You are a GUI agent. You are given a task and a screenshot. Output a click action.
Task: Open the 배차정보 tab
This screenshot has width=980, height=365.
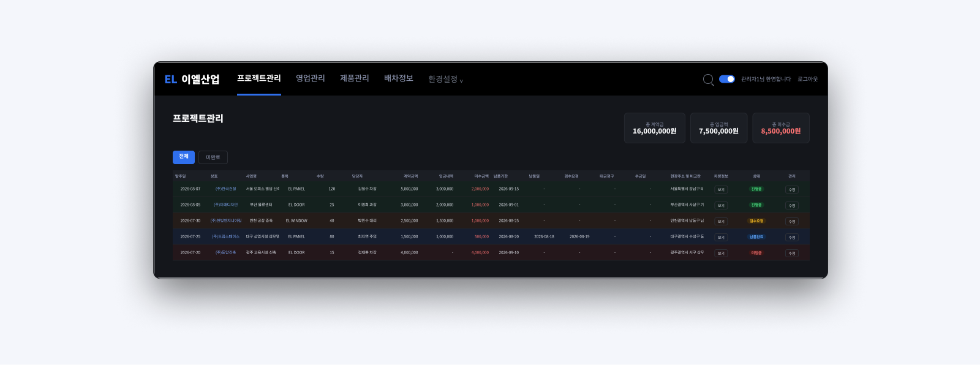(399, 78)
